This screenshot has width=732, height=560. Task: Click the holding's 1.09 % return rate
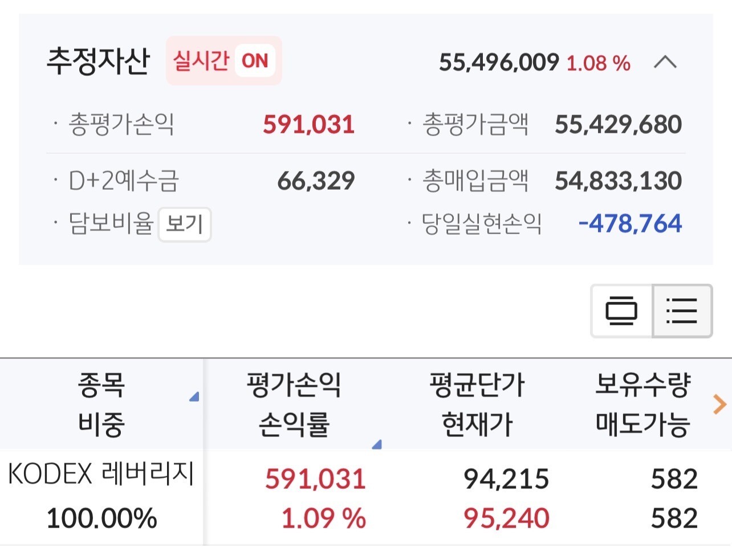point(323,518)
